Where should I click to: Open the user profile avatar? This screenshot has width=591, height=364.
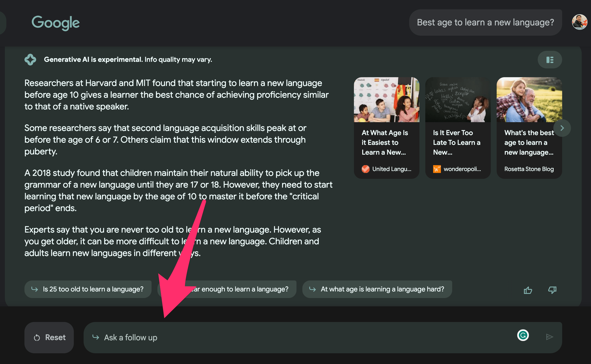pos(579,22)
